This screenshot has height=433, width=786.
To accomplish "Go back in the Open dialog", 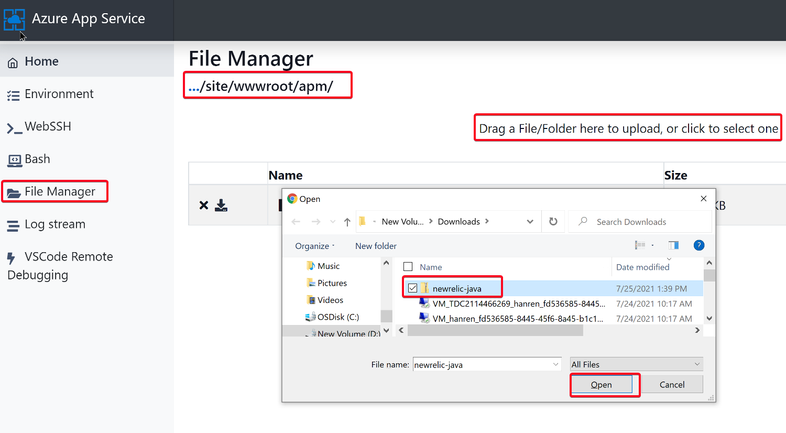I will coord(296,222).
